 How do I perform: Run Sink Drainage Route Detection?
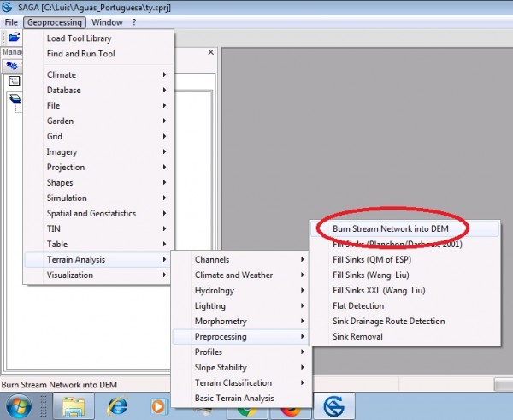(404, 321)
